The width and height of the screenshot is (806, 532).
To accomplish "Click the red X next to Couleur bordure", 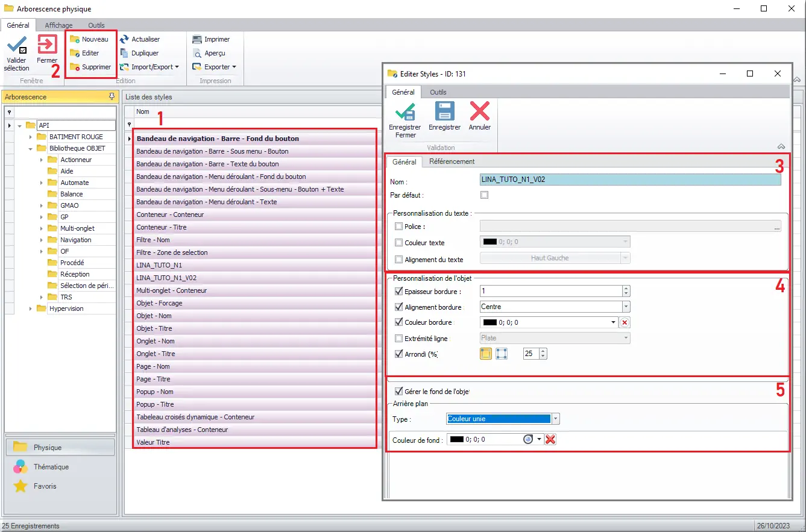I will (x=625, y=322).
